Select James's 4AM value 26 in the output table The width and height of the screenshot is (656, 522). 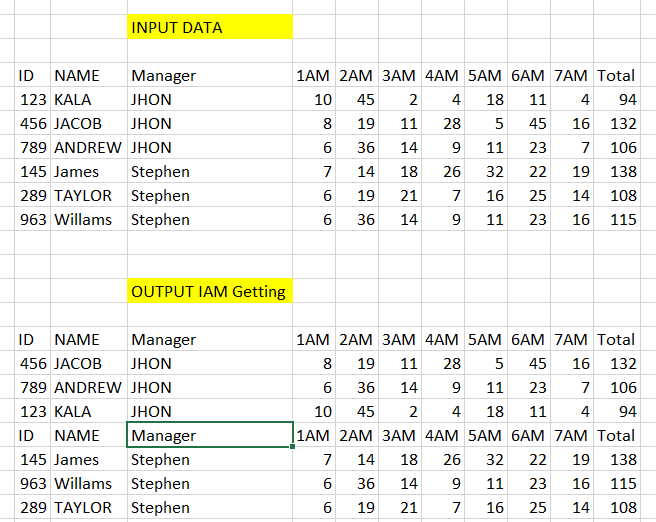click(x=443, y=459)
